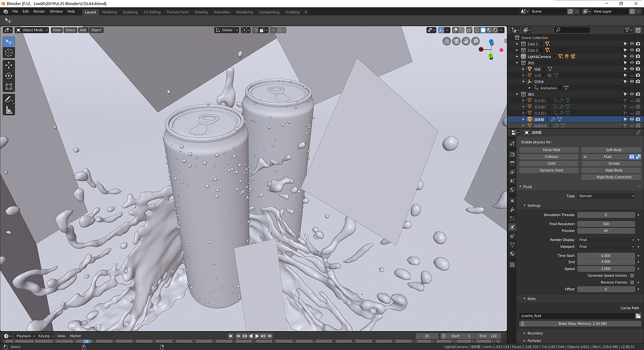Enable Generate Speed Vectors
Viewport: 644px width, 350px height.
[x=632, y=275]
